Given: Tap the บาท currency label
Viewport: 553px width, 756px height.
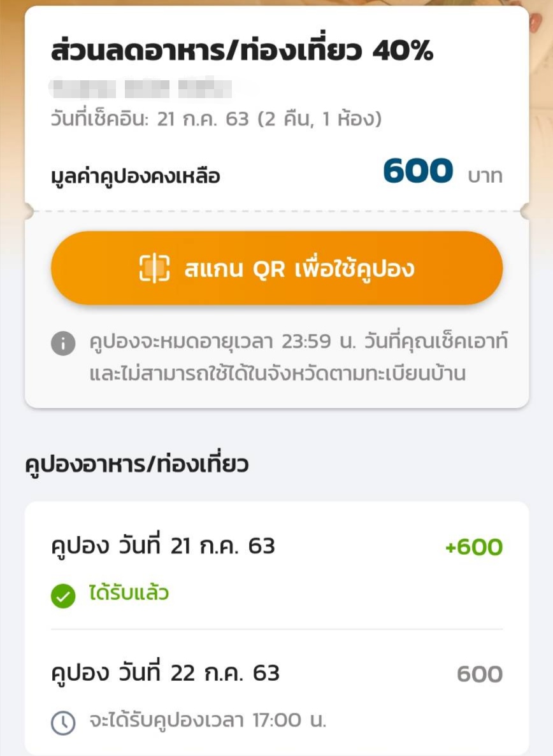Looking at the screenshot, I should tap(485, 176).
